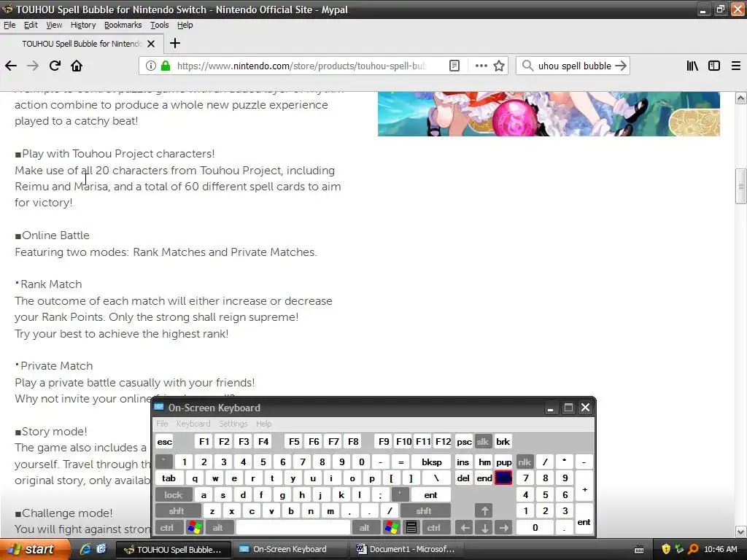
Task: Open On-Screen Keyboard Help menu
Action: (x=263, y=424)
